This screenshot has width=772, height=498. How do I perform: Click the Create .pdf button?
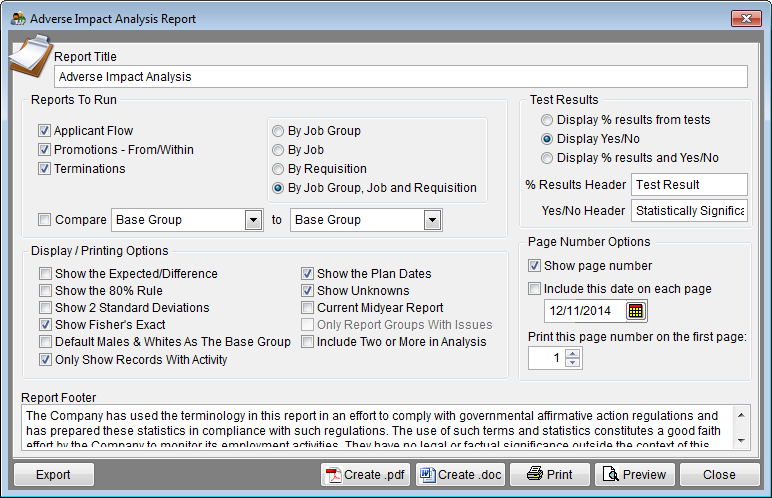[x=366, y=475]
